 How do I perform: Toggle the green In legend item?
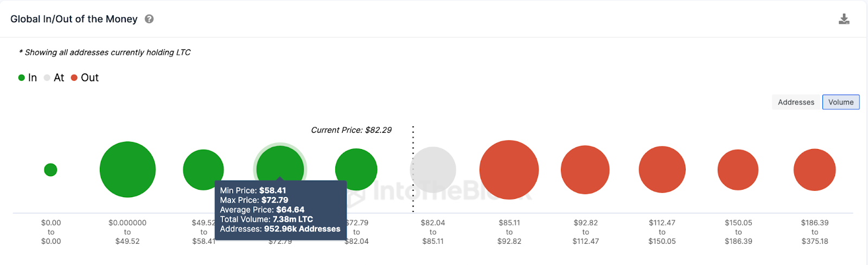click(x=28, y=78)
